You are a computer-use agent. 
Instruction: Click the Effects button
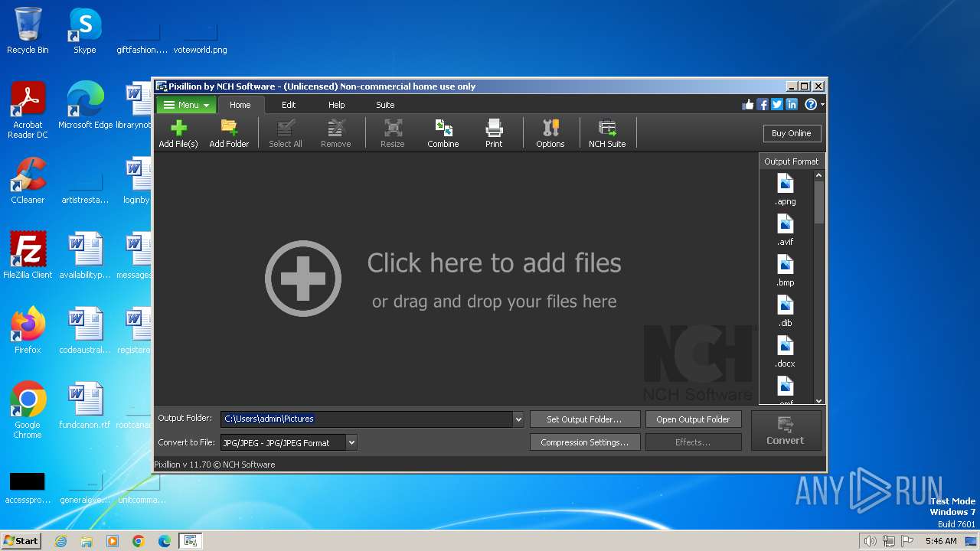[x=693, y=442]
